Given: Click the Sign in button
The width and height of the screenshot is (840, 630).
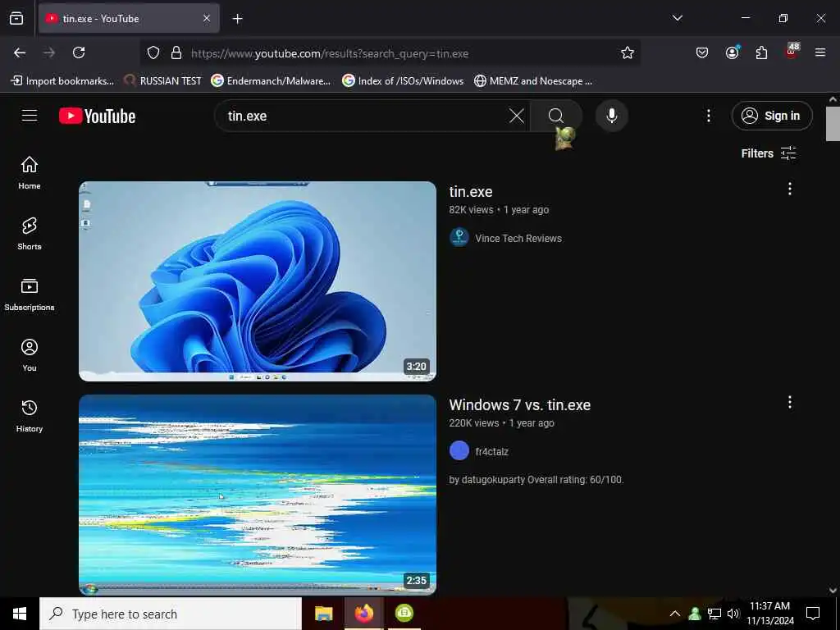Looking at the screenshot, I should tap(772, 116).
